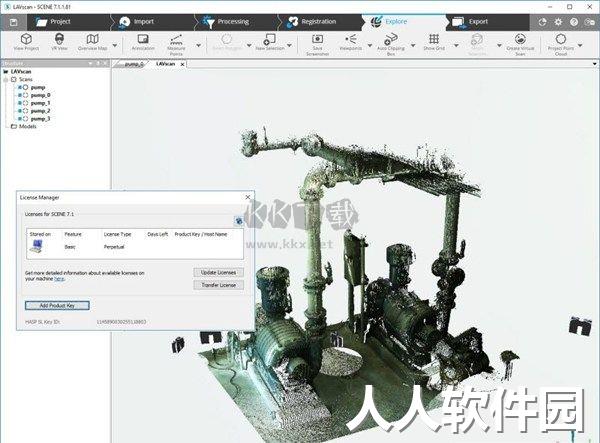Image resolution: width=600 pixels, height=443 pixels.
Task: Collapse the Scans folder in tree
Action: coord(6,80)
